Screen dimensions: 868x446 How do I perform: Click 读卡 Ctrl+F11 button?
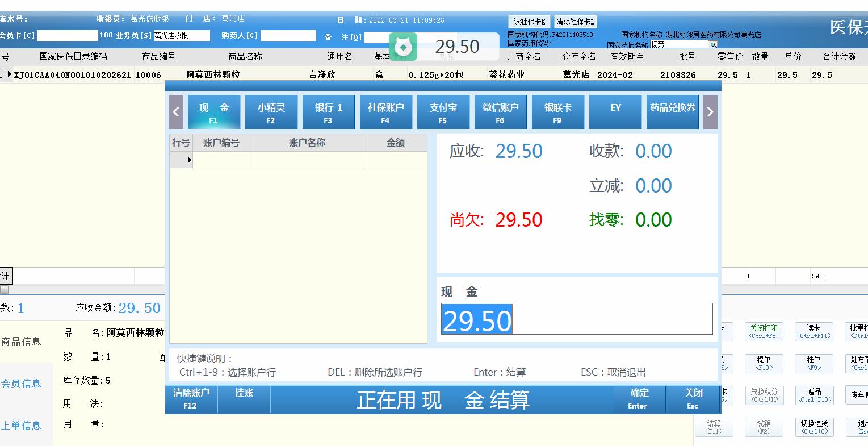[x=814, y=332]
